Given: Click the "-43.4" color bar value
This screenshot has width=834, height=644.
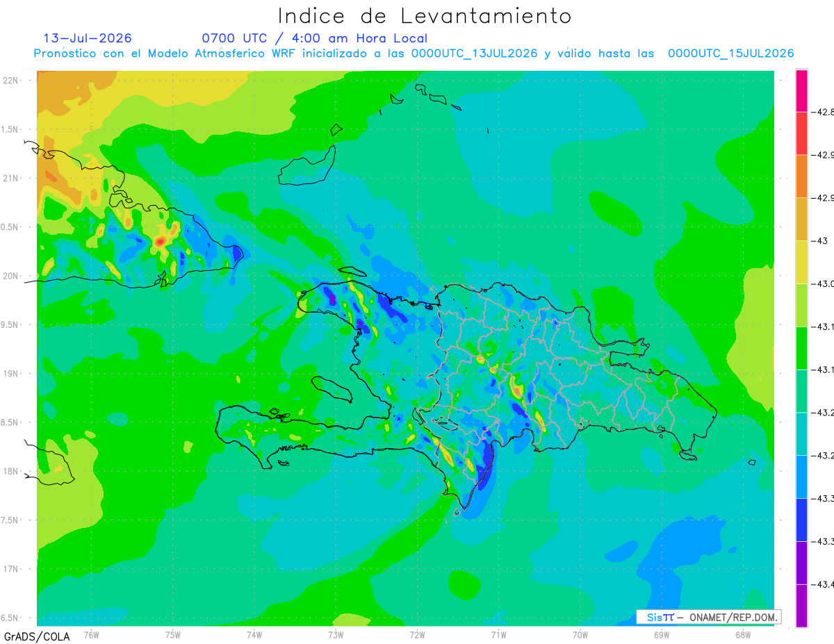Looking at the screenshot, I should 824,584.
